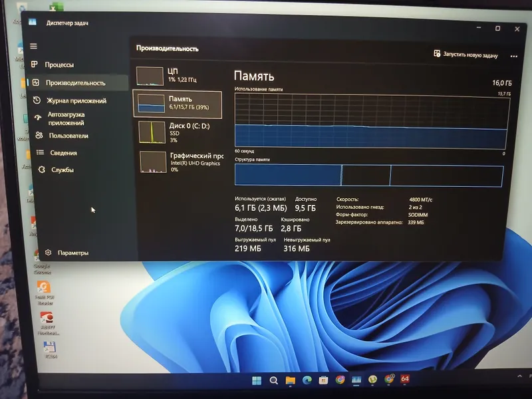Open the Сведения section
Viewport: 532px width, 399px height.
pos(63,153)
